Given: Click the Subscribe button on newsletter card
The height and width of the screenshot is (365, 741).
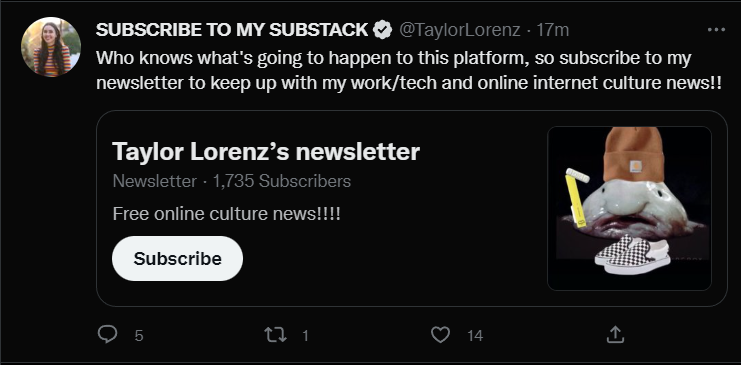Looking at the screenshot, I should point(177,259).
